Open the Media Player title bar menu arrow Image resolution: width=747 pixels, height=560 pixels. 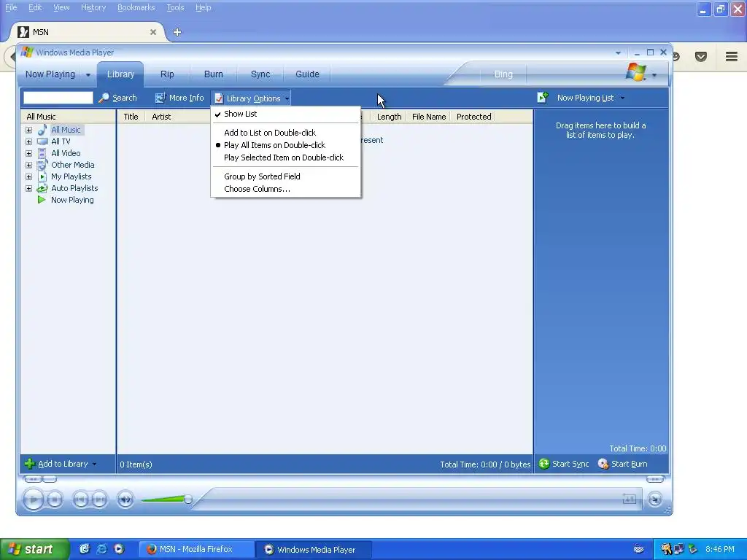click(618, 52)
